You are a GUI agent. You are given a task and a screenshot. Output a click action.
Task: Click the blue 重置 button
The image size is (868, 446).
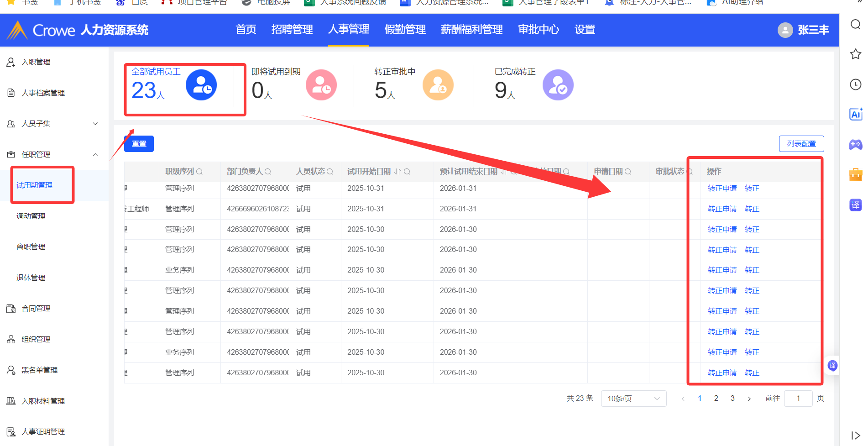click(x=139, y=144)
